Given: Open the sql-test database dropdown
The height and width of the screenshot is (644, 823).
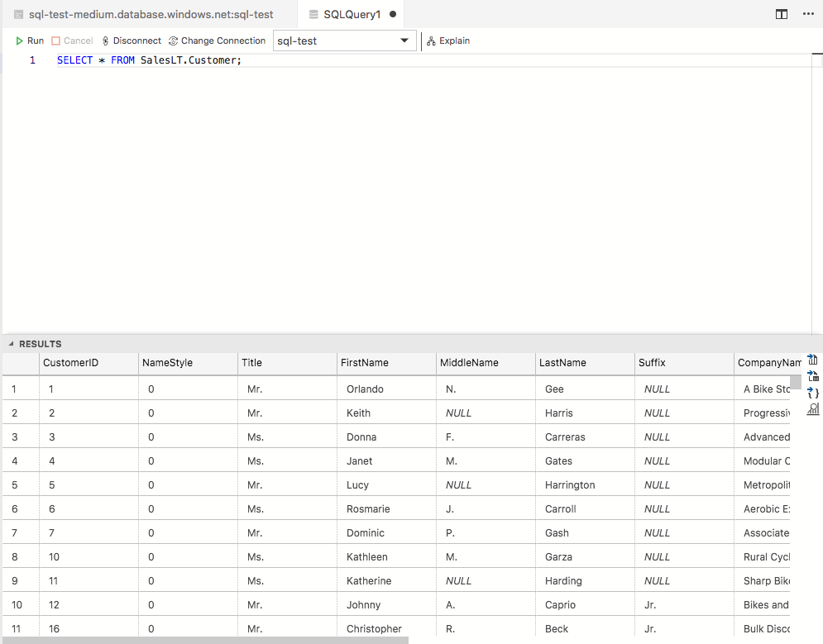Looking at the screenshot, I should 404,40.
